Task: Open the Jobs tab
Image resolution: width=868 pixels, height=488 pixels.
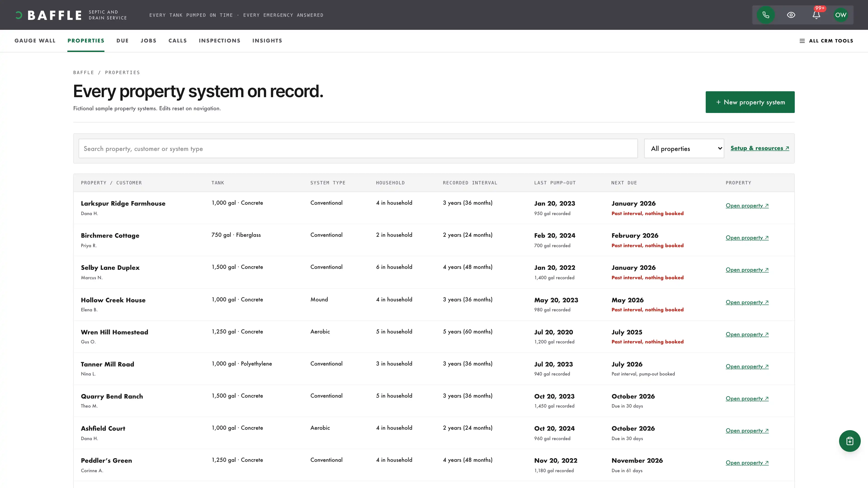Action: (149, 40)
